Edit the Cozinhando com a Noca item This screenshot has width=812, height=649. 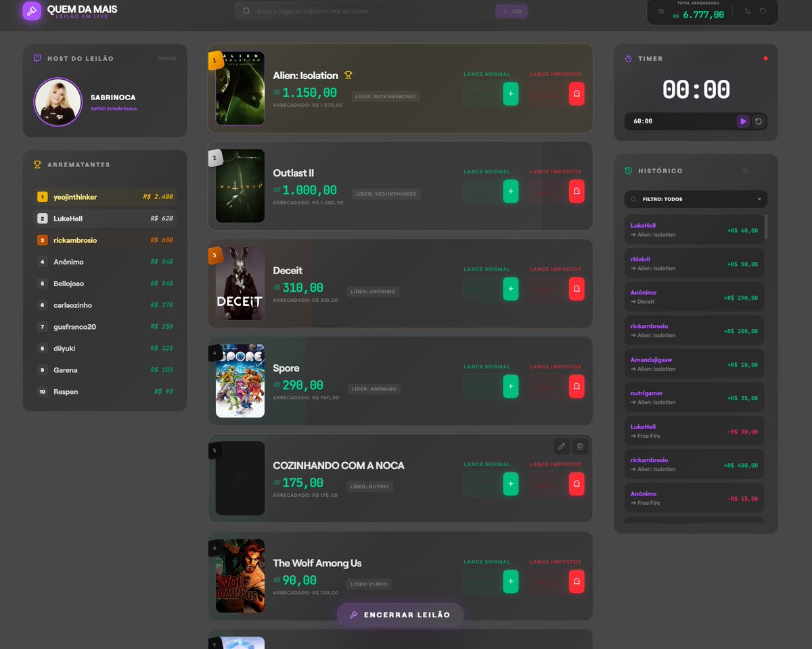(561, 446)
